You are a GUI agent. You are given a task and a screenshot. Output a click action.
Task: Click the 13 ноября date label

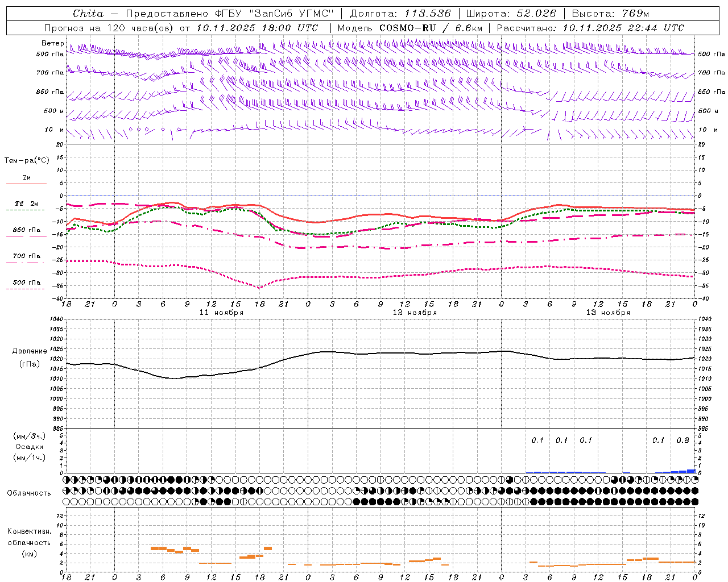(x=608, y=313)
